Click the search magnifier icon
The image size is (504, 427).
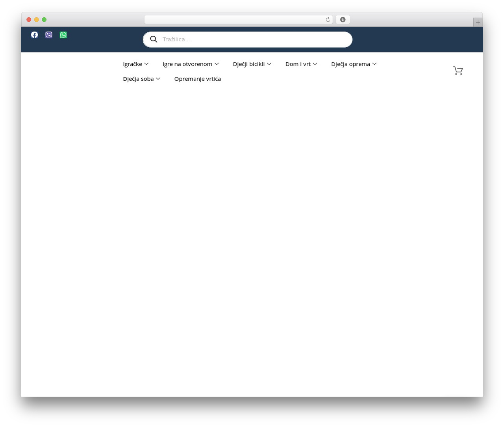point(154,39)
